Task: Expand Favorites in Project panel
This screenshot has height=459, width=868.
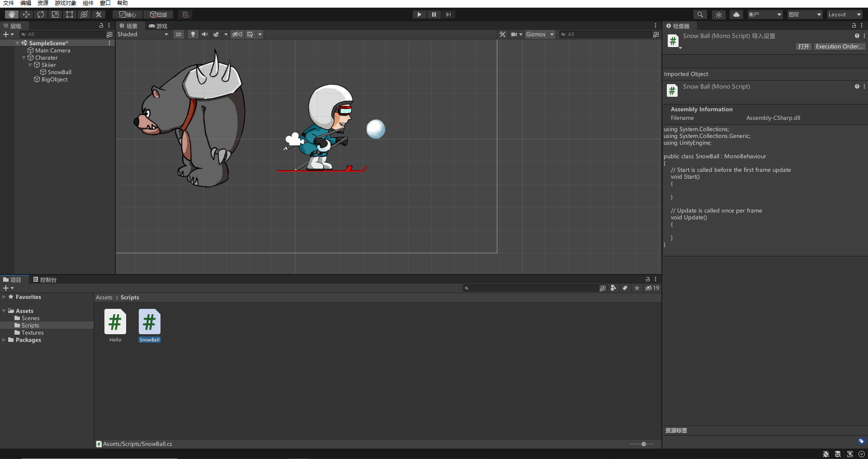Action: (4, 297)
